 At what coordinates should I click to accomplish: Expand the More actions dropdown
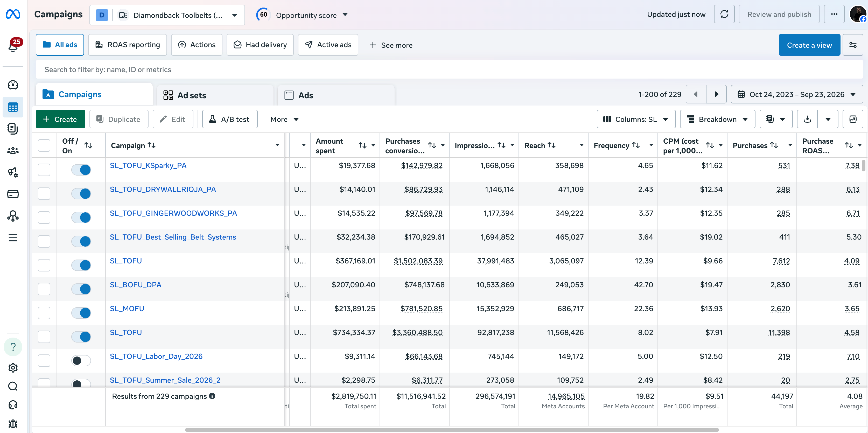[284, 119]
